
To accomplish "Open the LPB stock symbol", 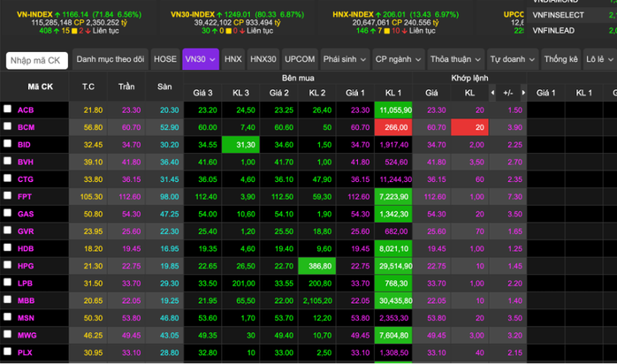I will point(25,283).
